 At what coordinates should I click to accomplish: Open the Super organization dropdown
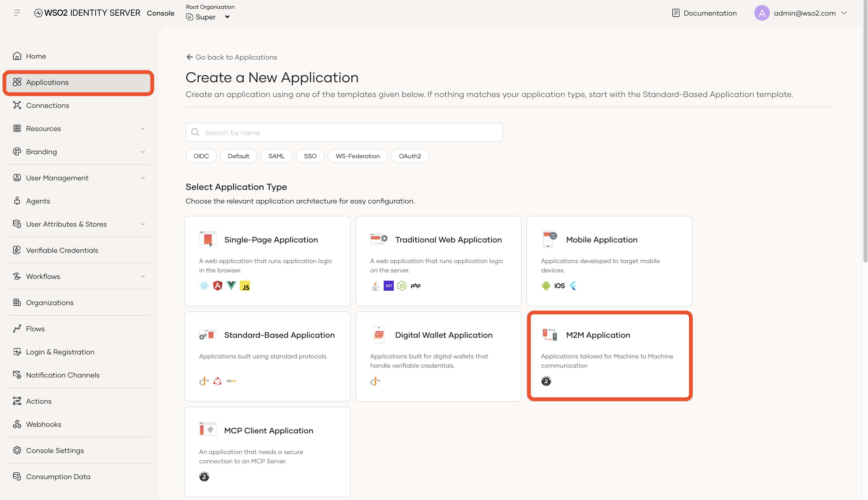tap(208, 17)
